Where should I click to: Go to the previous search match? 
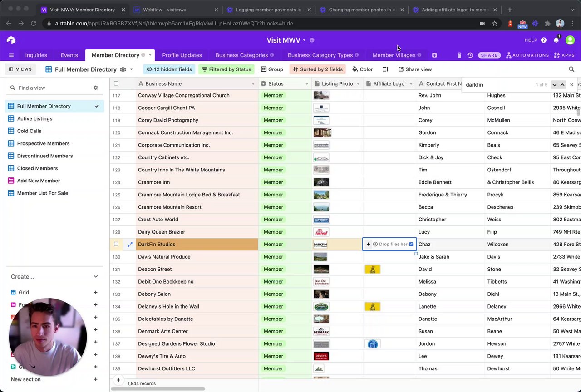tap(562, 85)
